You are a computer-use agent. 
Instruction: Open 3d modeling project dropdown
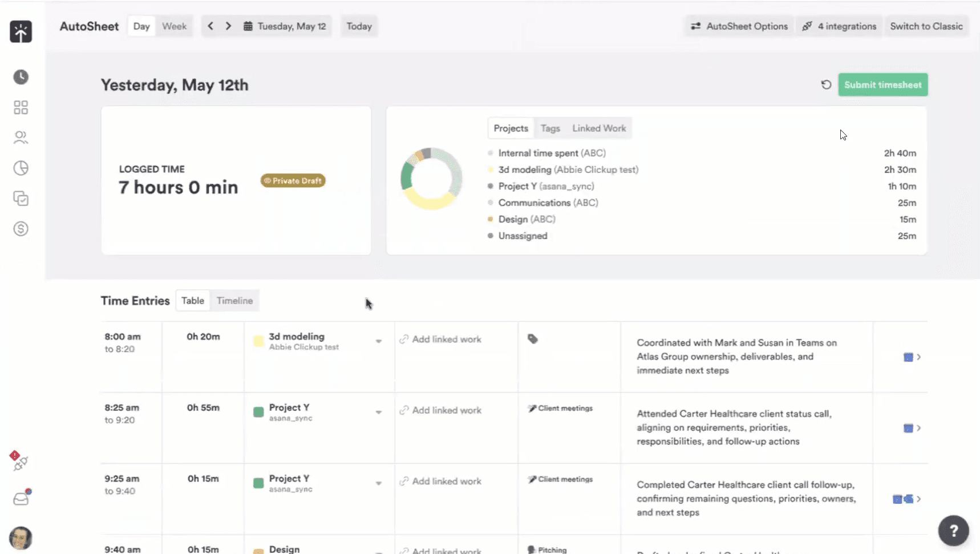click(378, 341)
